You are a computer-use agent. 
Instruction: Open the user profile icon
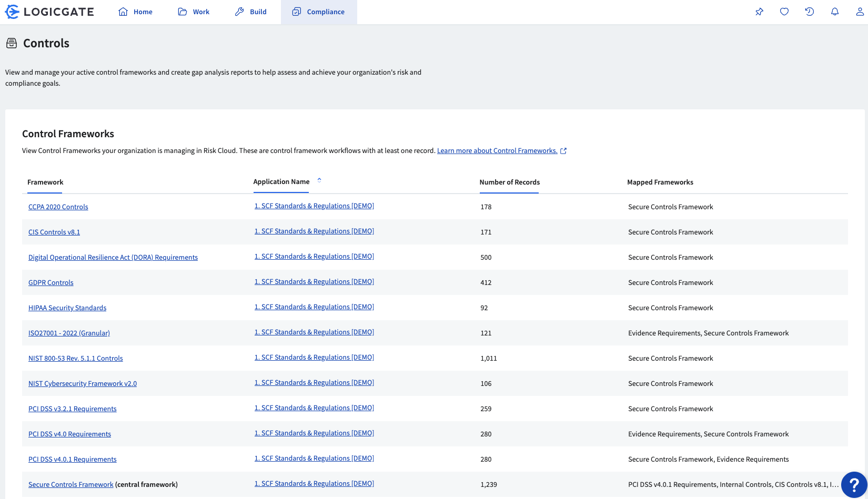coord(860,11)
